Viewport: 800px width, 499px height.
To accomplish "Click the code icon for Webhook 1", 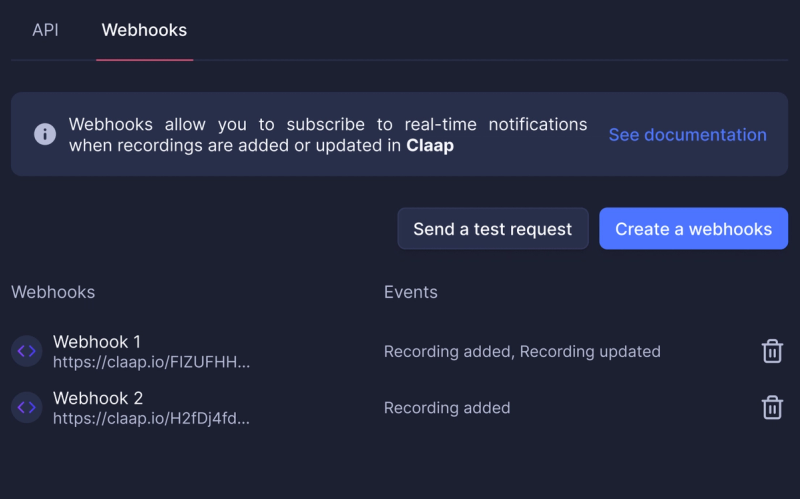I will pos(27,351).
